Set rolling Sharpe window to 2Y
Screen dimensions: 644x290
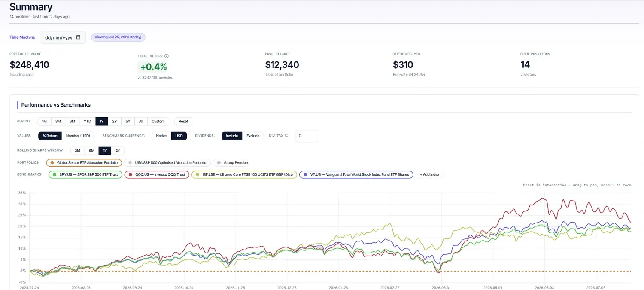(118, 150)
